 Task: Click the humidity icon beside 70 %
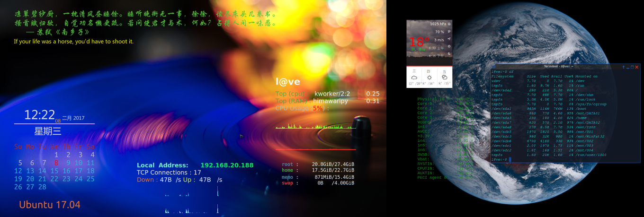click(449, 32)
